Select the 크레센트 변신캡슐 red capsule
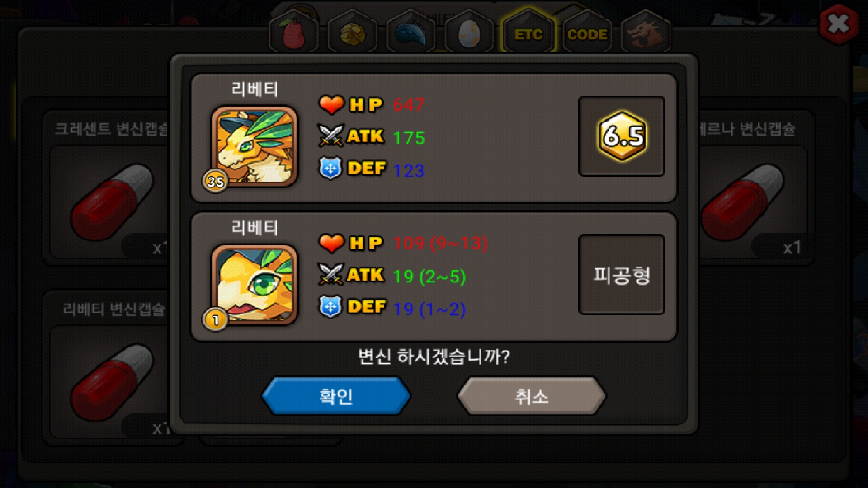 (x=112, y=202)
